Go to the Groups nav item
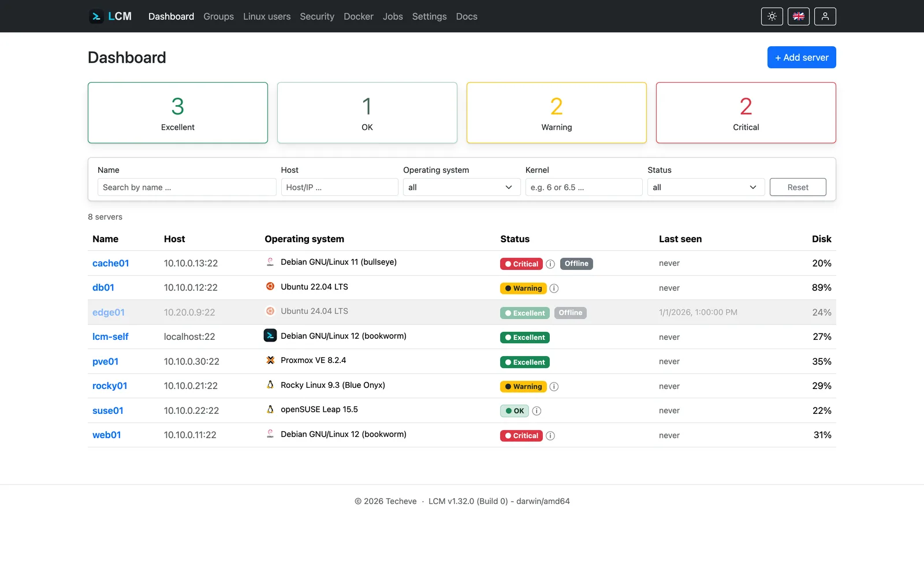The height and width of the screenshot is (578, 924). pos(218,16)
